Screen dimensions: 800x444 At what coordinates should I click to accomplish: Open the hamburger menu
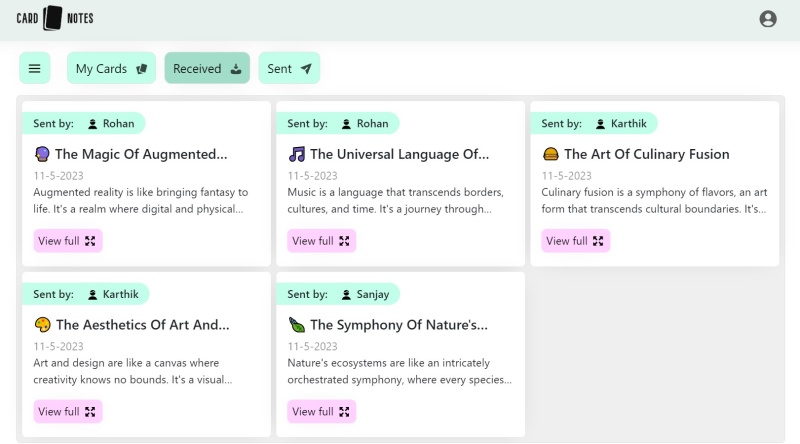(x=35, y=68)
